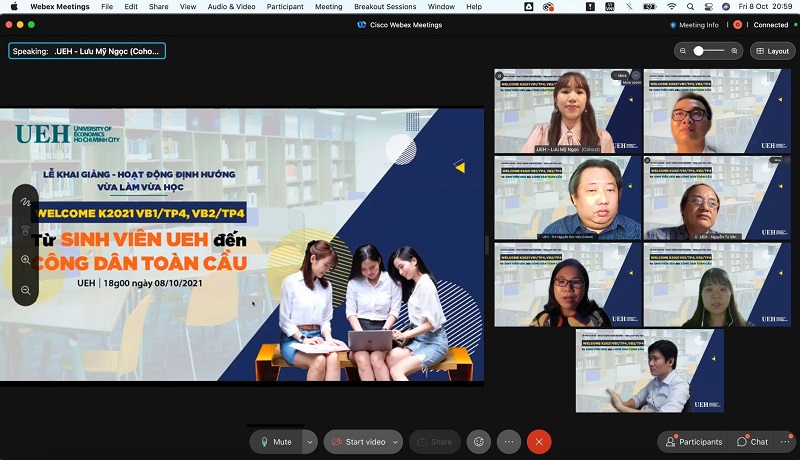Open the Webex Meetings app menu
The height and width of the screenshot is (460, 800).
point(60,7)
